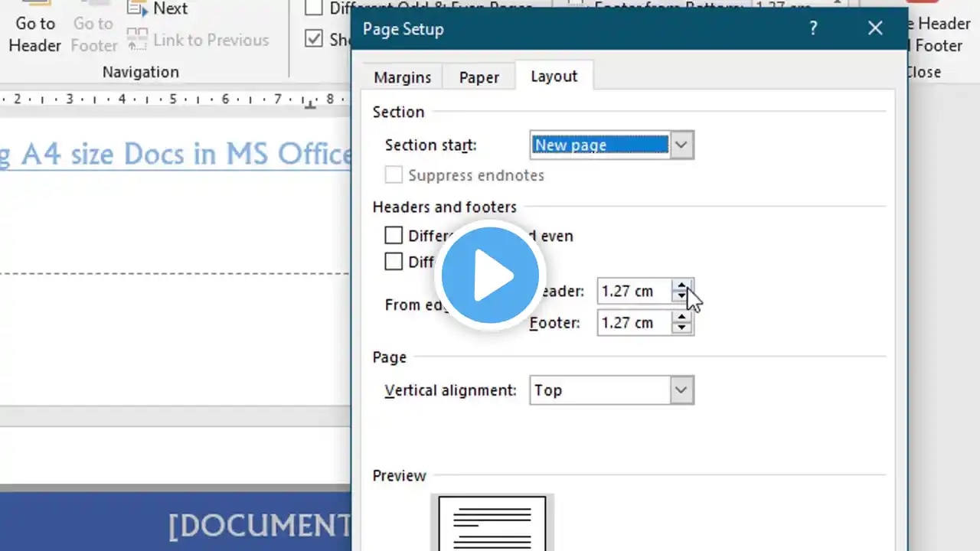Enable Different first page checkbox
Image resolution: width=980 pixels, height=551 pixels.
click(394, 262)
